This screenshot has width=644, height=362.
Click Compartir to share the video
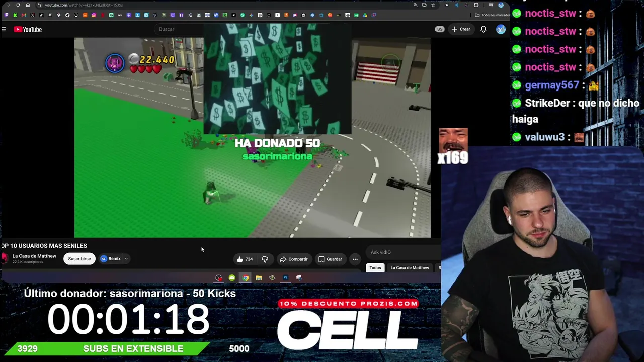coord(294,259)
